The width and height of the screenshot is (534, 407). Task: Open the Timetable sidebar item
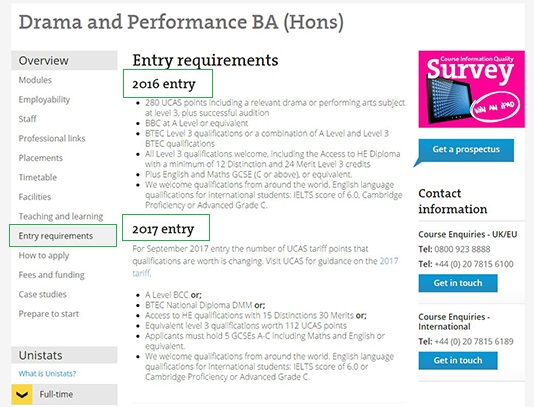(37, 177)
